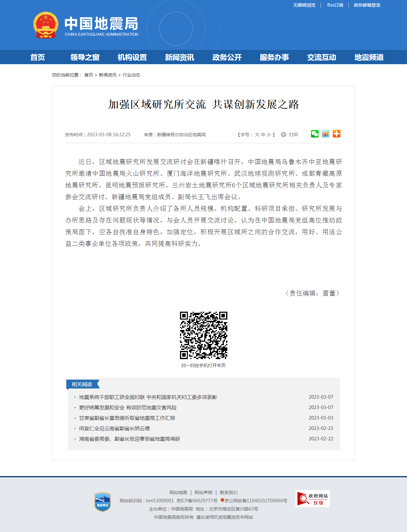Open 交流互动 navigation item
The height and width of the screenshot is (532, 407).
pos(322,57)
